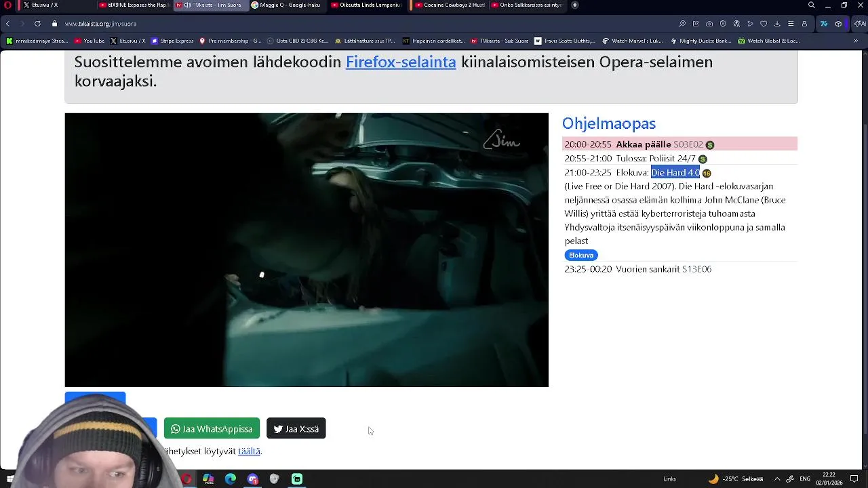This screenshot has width=868, height=488.
Task: Open the Opera main menu icon
Action: [7, 5]
